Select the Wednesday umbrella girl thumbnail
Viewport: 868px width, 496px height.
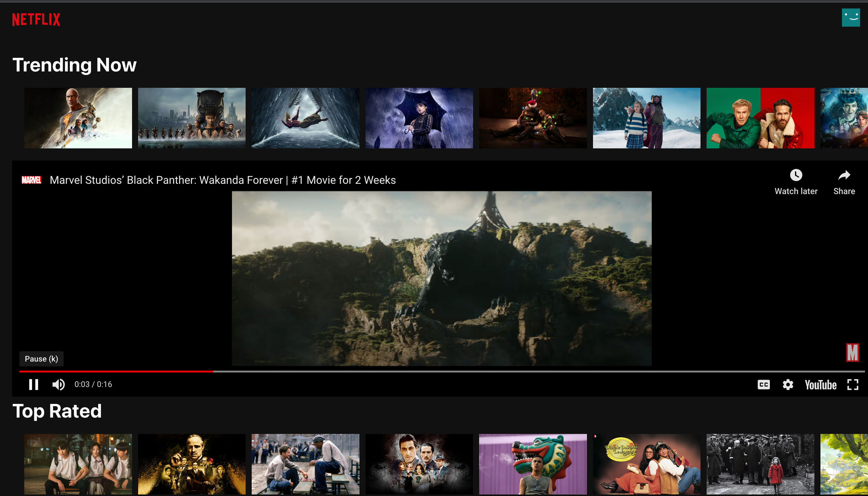[419, 118]
